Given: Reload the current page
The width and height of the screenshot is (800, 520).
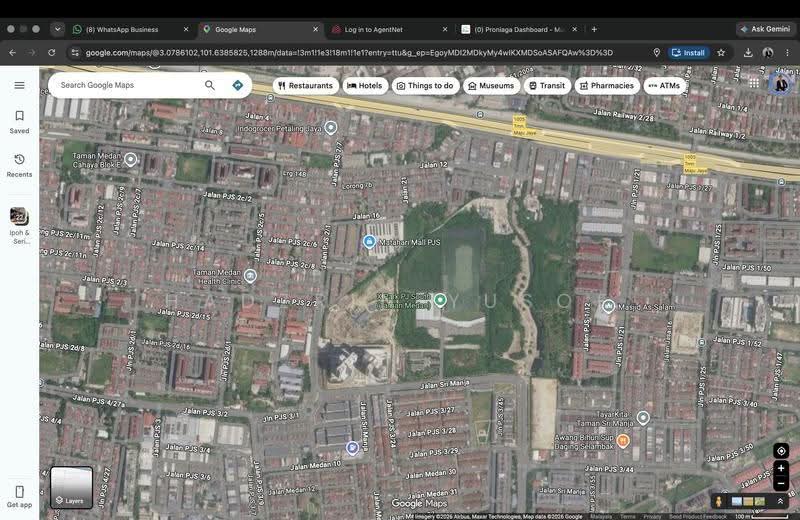Looking at the screenshot, I should coord(52,53).
